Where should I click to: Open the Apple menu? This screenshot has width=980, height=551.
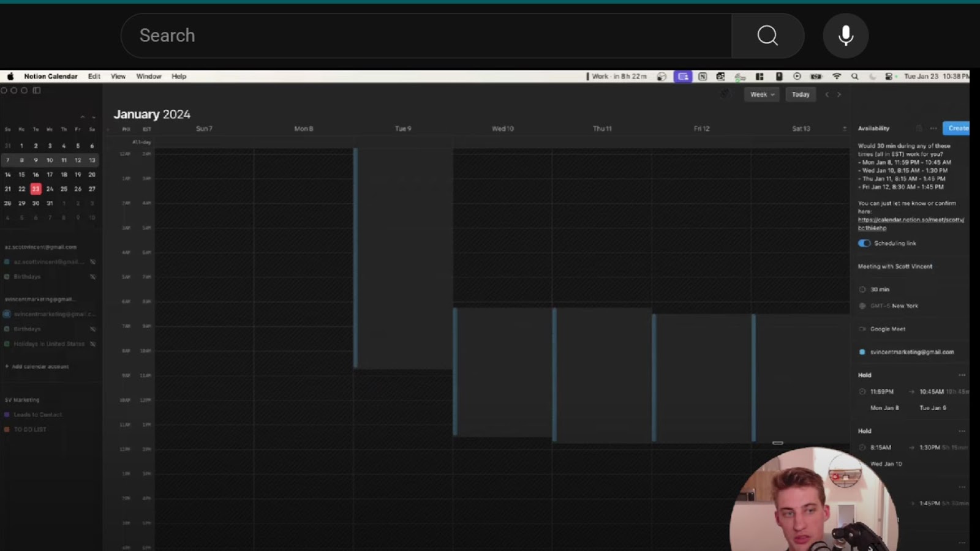[10, 77]
